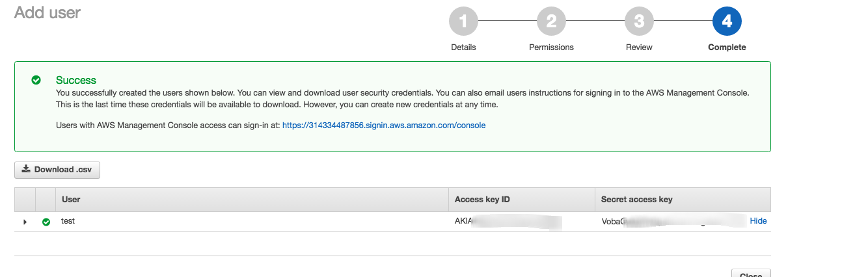
Task: Click the green status check beside test user
Action: [x=46, y=222]
